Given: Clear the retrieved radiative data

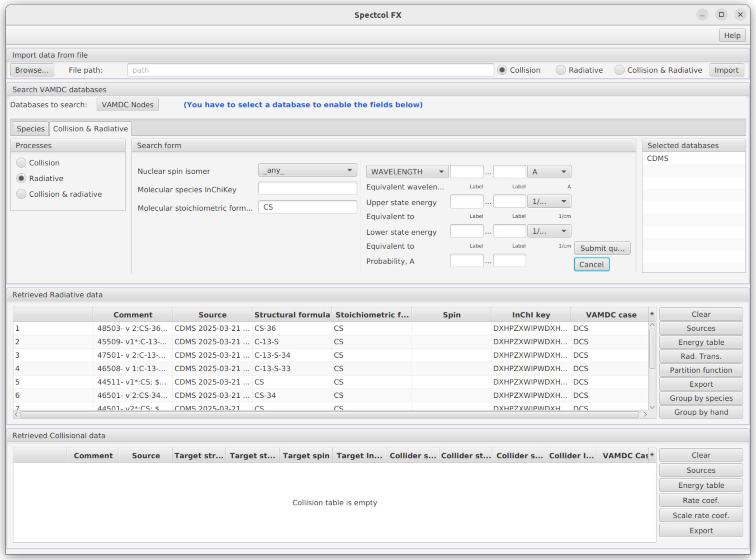Looking at the screenshot, I should pyautogui.click(x=701, y=314).
